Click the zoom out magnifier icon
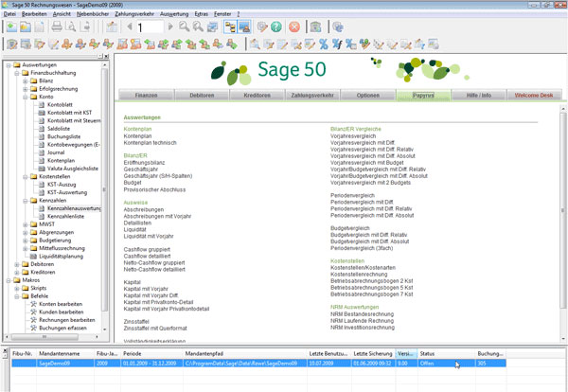The height and width of the screenshot is (392, 568). coord(198,27)
